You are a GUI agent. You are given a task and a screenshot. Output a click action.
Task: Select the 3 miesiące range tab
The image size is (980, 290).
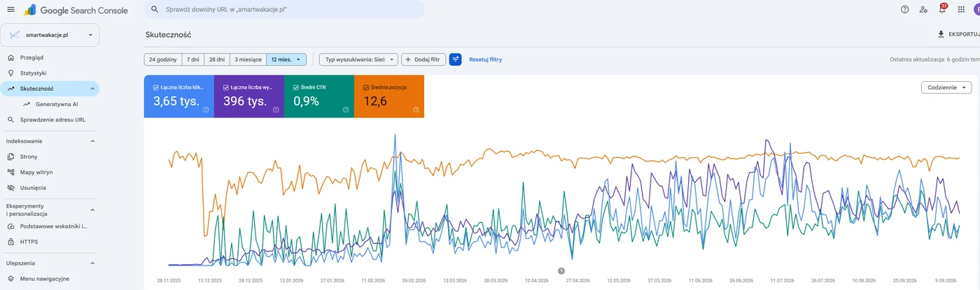(248, 59)
